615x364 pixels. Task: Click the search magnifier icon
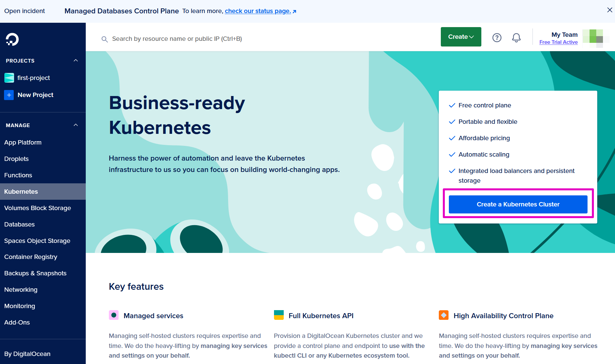click(105, 39)
